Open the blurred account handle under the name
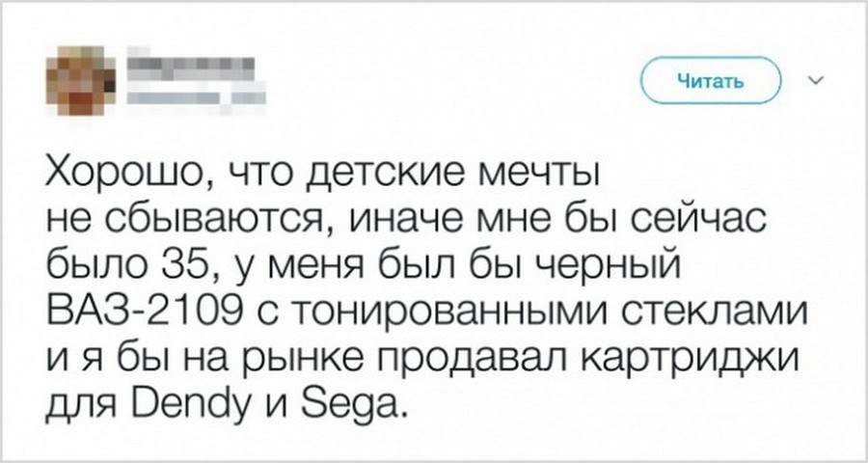 click(x=196, y=97)
